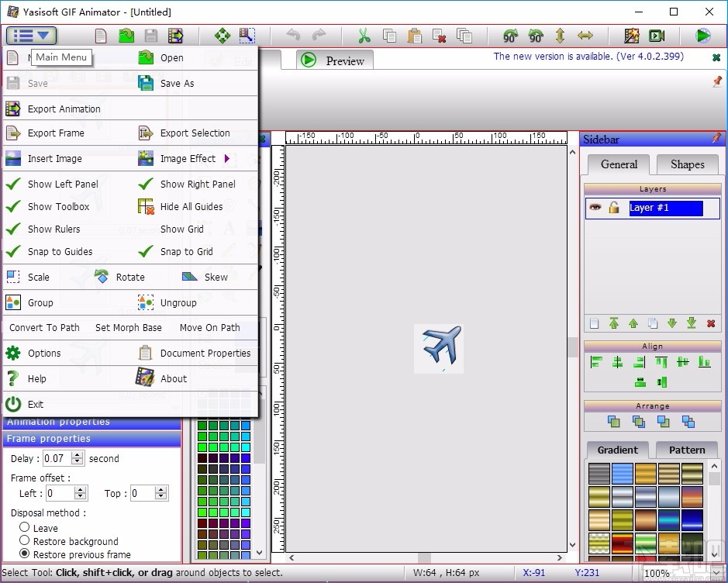Switch to the Shapes tab

687,164
